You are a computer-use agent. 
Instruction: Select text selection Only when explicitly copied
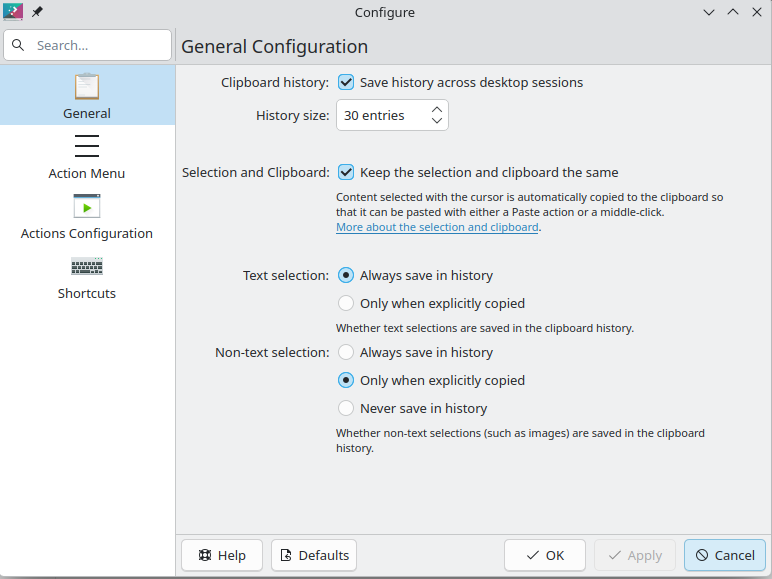[x=346, y=303]
